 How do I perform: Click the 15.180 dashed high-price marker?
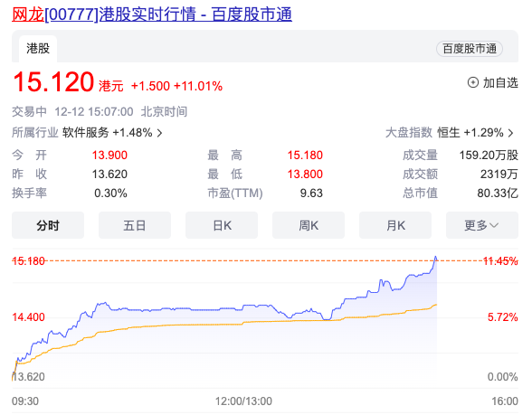[28, 261]
